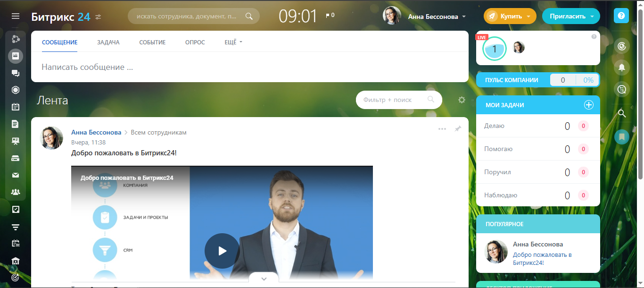
Task: Switch to the Задача tab
Action: pyautogui.click(x=108, y=42)
